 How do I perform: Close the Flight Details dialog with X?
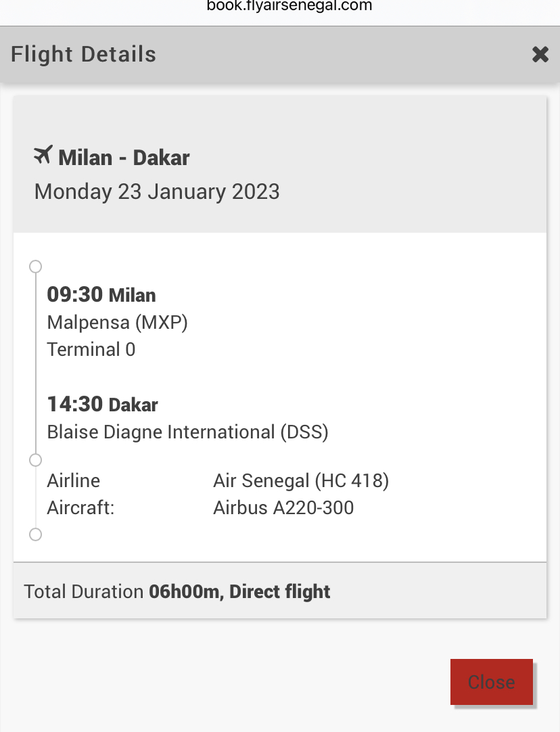(x=540, y=55)
